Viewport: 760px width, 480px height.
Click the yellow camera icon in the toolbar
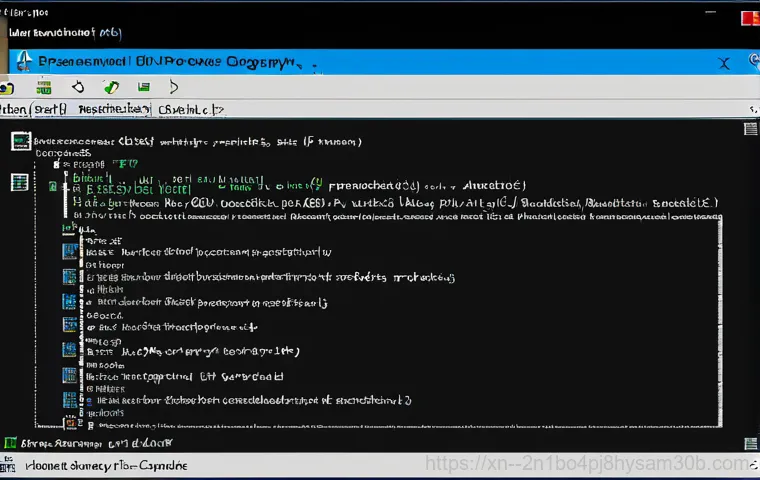click(x=7, y=88)
